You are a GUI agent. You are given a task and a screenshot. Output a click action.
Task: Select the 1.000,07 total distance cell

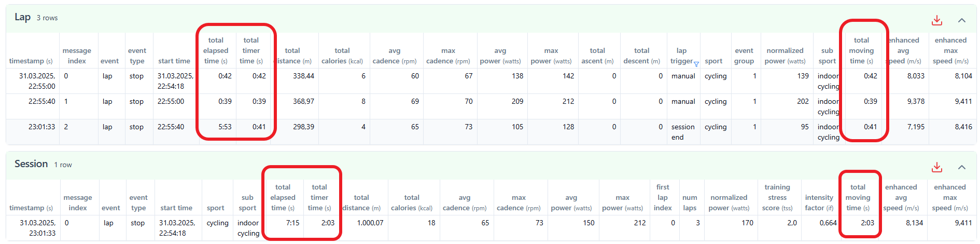(370, 223)
